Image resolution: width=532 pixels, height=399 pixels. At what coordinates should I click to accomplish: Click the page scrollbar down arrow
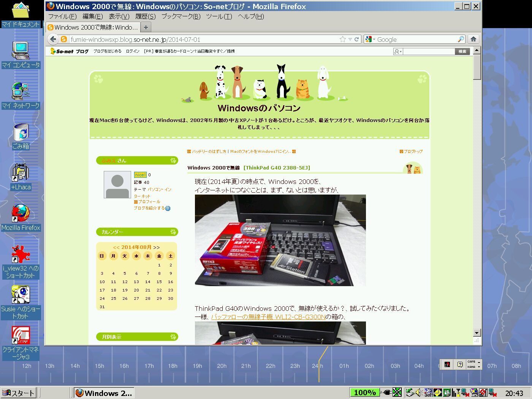click(x=477, y=333)
